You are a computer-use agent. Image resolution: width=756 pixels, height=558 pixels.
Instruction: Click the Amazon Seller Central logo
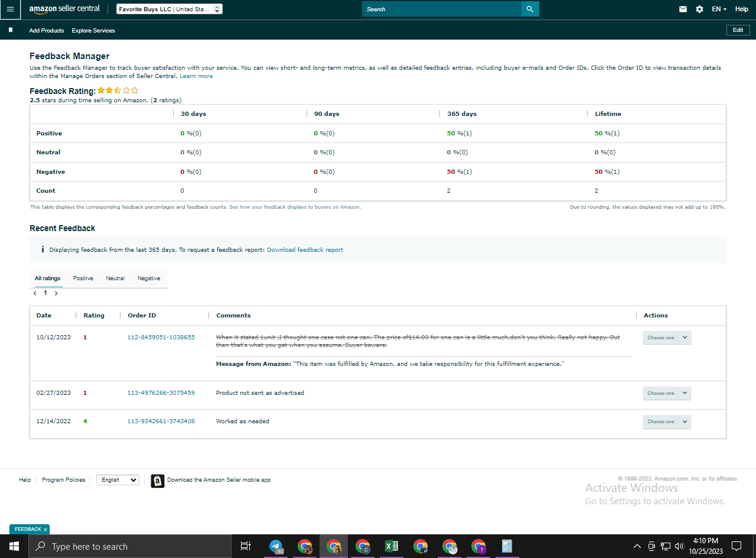[64, 9]
